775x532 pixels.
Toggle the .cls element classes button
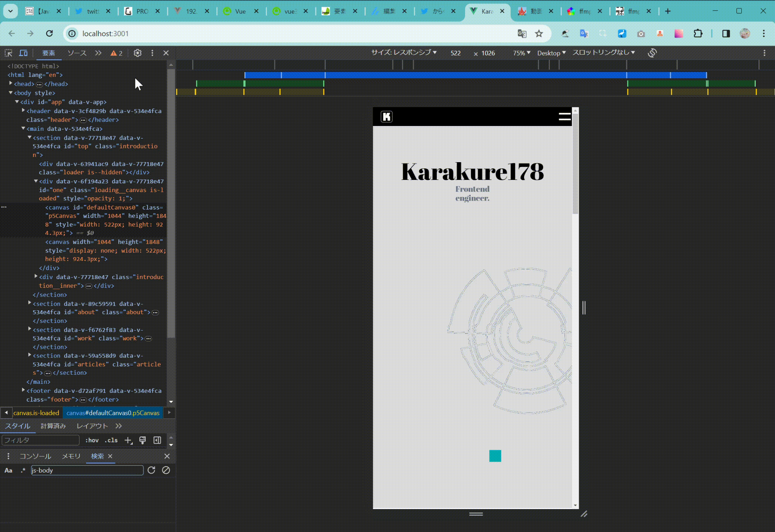(111, 440)
